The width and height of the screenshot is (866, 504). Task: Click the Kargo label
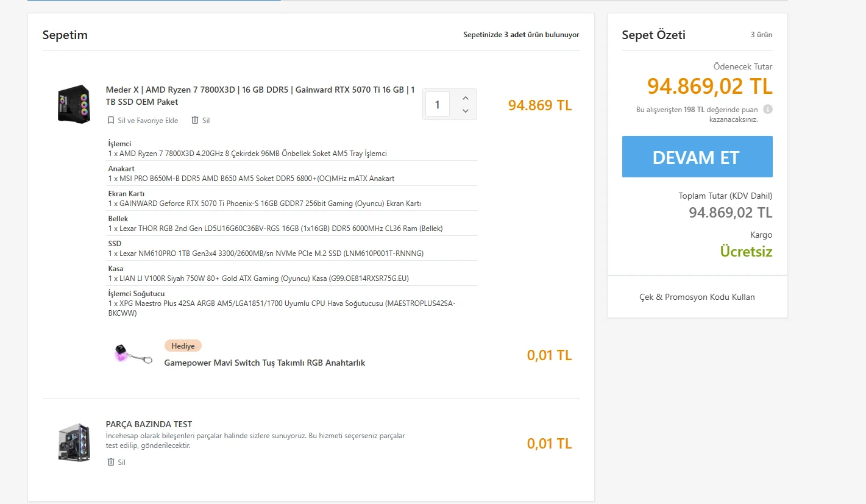click(761, 235)
